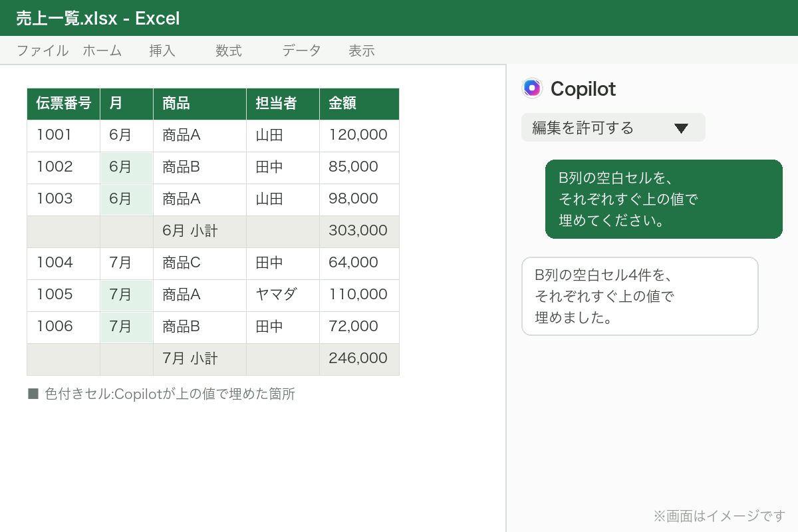Select 商品B cell in row 1002
This screenshot has width=798, height=532.
(200, 168)
